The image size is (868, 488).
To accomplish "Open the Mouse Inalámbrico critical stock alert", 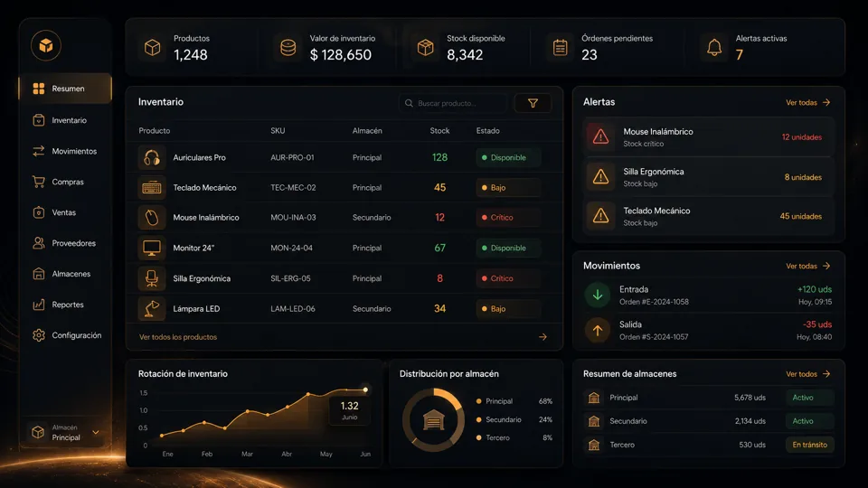I will click(709, 137).
